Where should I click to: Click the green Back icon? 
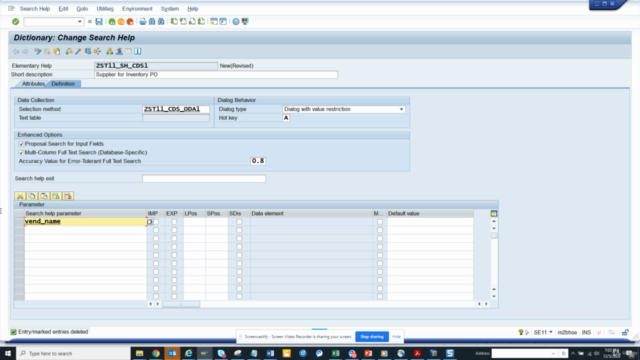point(112,22)
